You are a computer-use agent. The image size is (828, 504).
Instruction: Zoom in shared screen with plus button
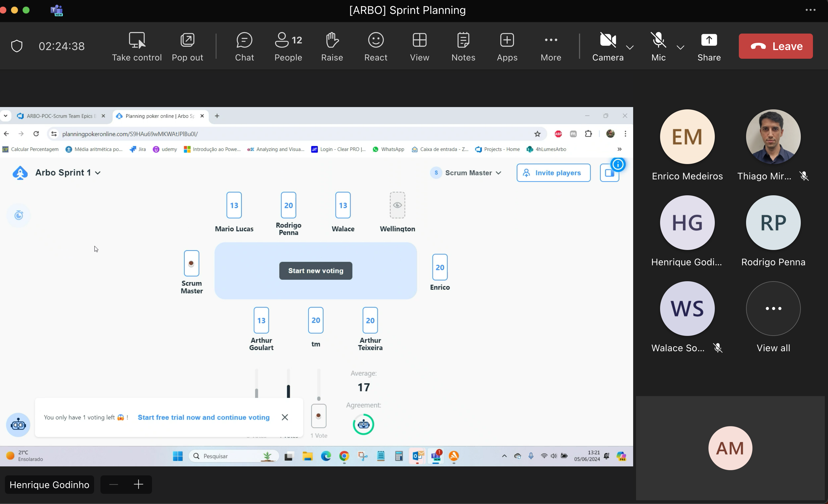[x=138, y=484]
